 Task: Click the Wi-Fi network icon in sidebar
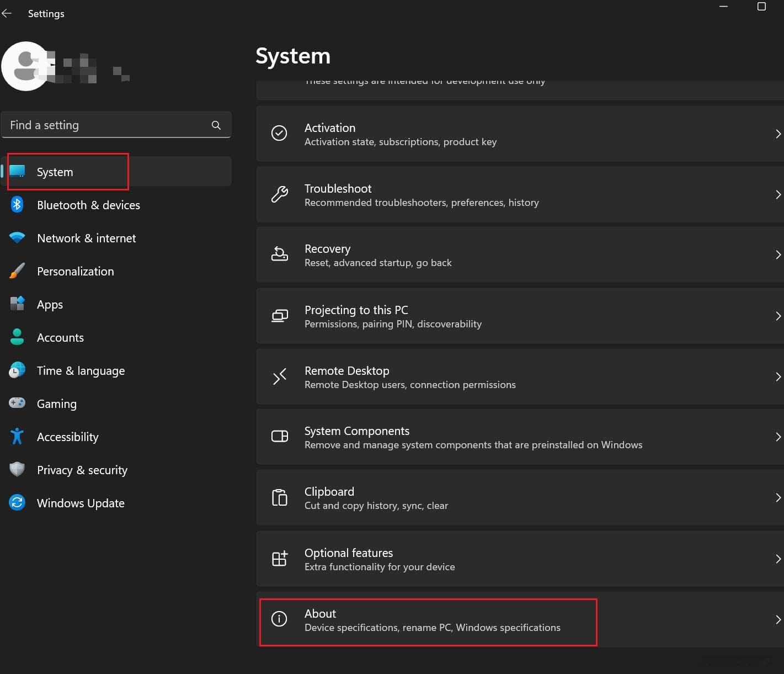[17, 238]
